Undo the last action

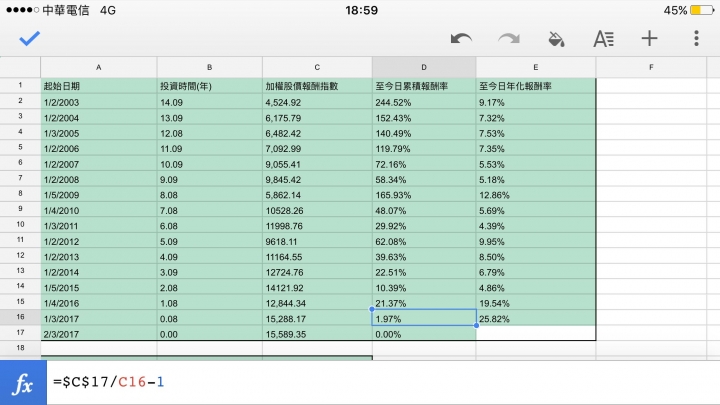(x=461, y=39)
